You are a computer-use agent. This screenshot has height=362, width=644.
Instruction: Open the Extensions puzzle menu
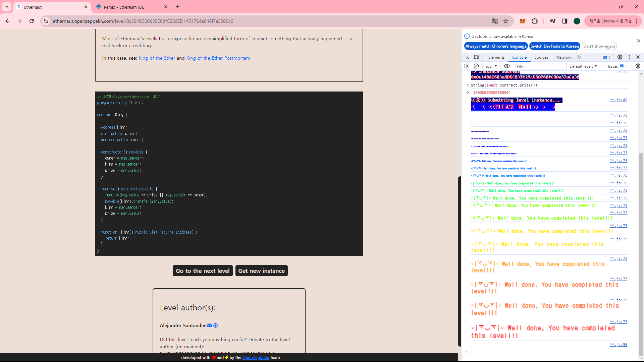point(535,21)
